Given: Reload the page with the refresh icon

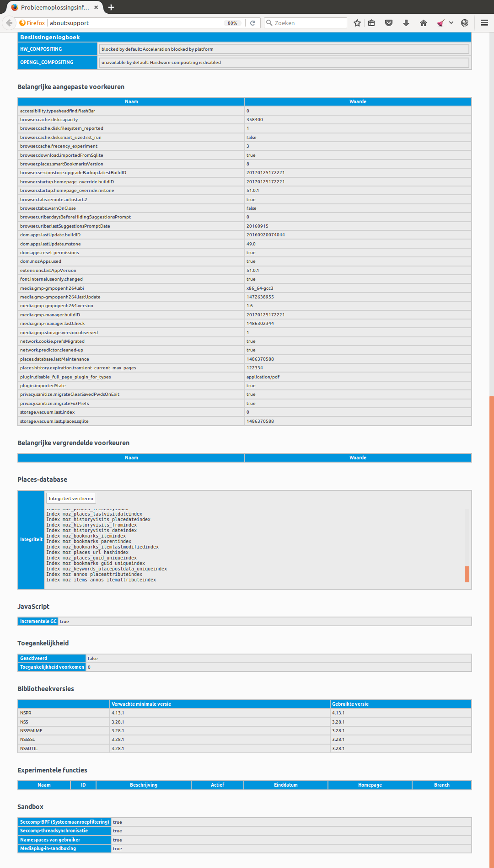Looking at the screenshot, I should [252, 23].
